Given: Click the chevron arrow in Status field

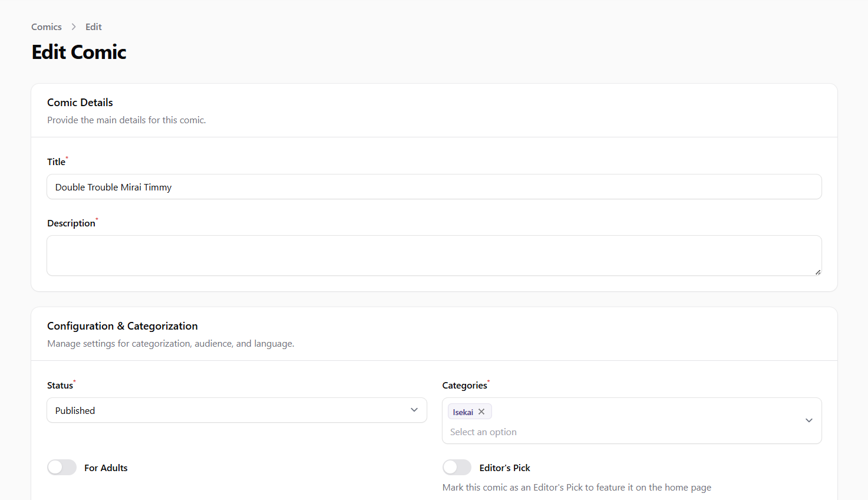Looking at the screenshot, I should [x=414, y=410].
